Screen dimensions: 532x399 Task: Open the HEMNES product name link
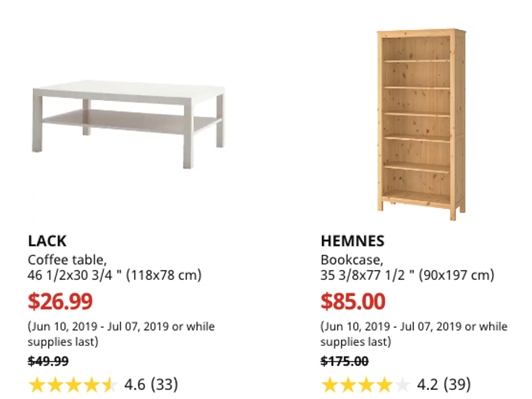click(352, 241)
